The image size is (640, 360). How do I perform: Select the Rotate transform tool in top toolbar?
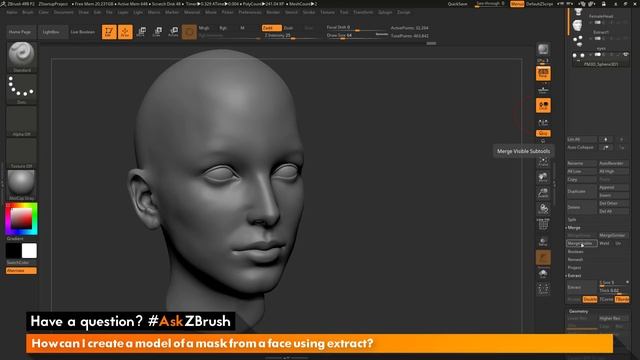(x=173, y=32)
